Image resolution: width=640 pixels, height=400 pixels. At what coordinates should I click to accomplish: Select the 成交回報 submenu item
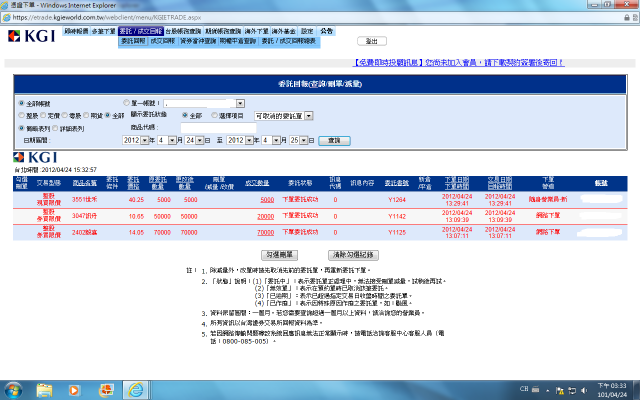pyautogui.click(x=162, y=41)
